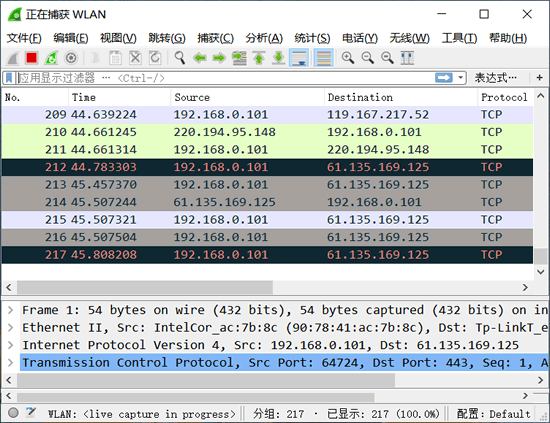Sort by the Destination column header

(x=401, y=97)
